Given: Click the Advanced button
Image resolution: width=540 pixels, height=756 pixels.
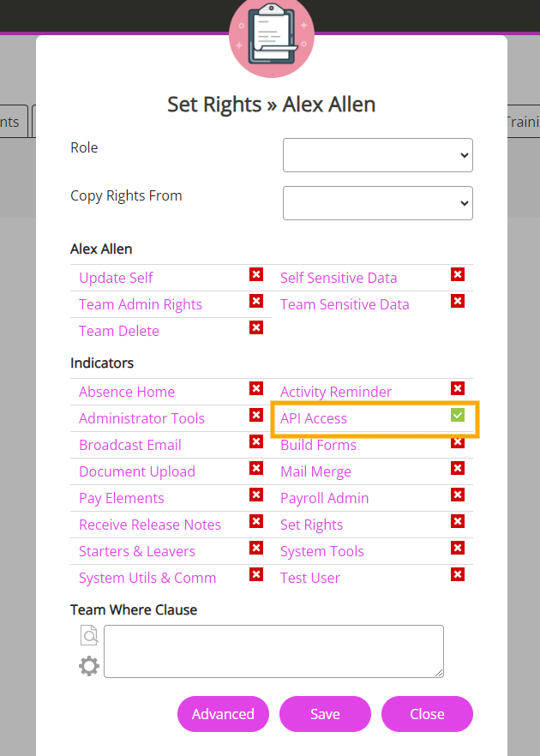Looking at the screenshot, I should (x=223, y=714).
